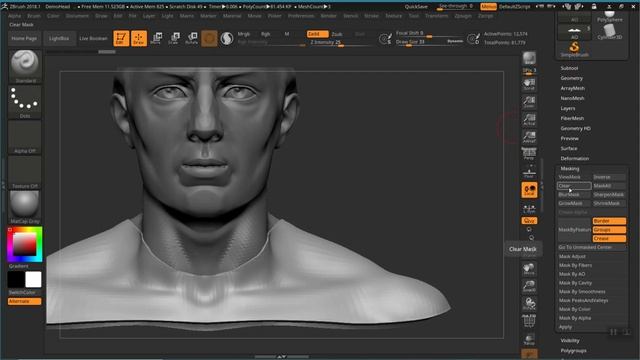Click the Transp transparency icon
This screenshot has height=360, width=640.
pos(529,339)
